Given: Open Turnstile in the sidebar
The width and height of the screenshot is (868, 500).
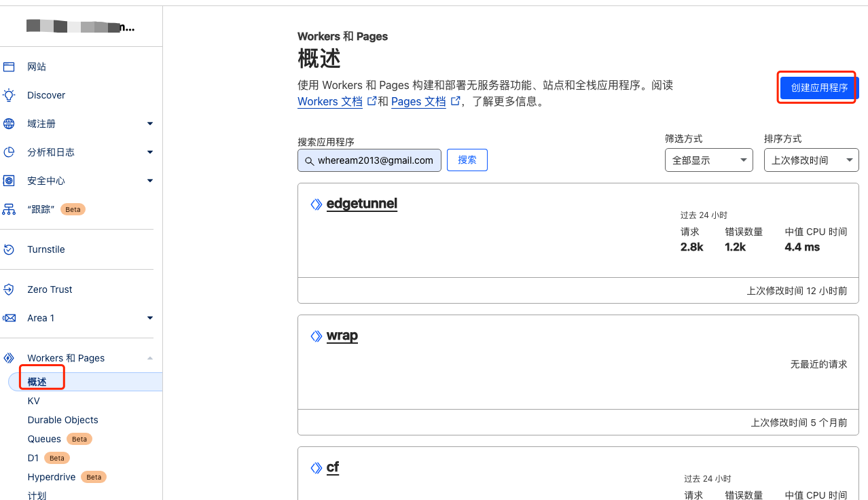Looking at the screenshot, I should point(46,249).
